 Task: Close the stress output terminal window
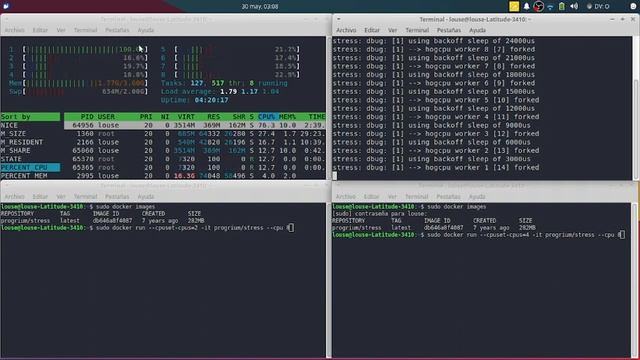[633, 19]
